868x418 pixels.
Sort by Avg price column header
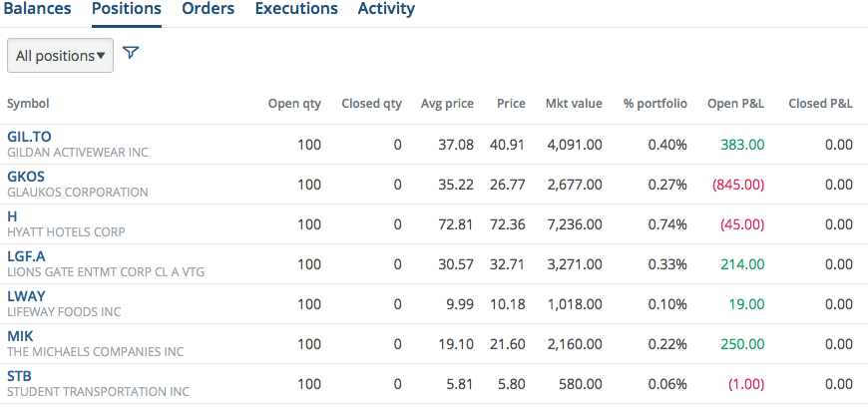(x=447, y=104)
